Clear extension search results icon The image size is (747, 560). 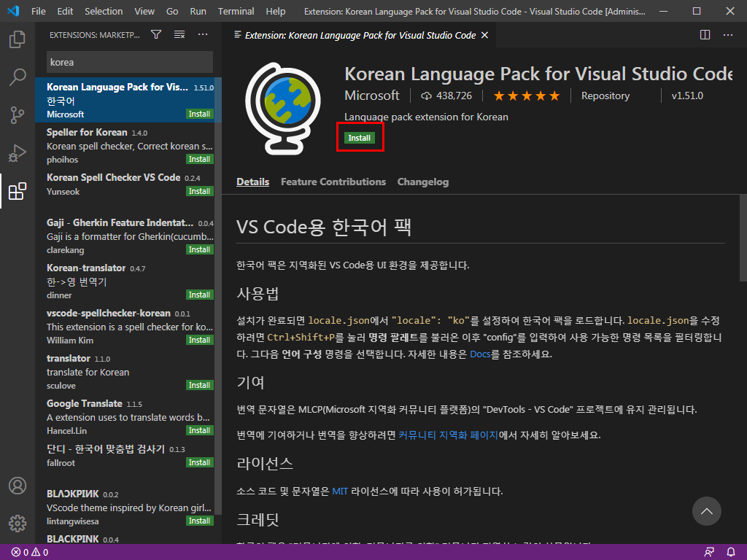tap(179, 34)
